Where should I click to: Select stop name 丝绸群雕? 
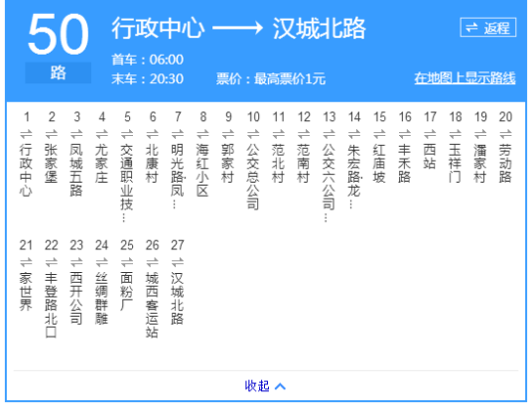[102, 298]
